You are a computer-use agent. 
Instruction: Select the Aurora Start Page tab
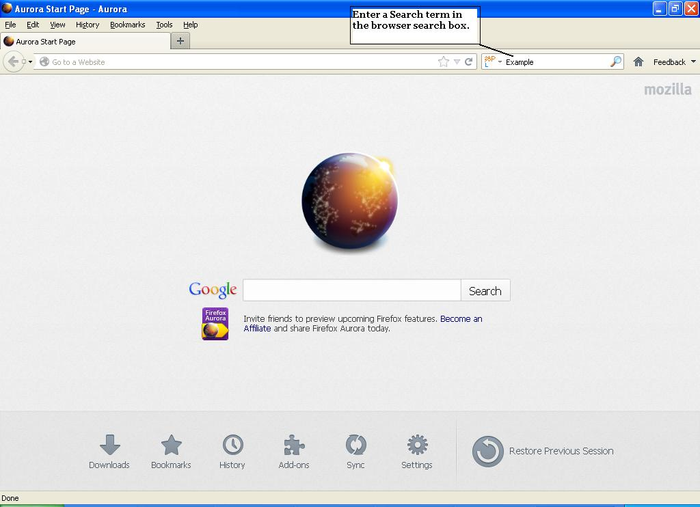pyautogui.click(x=86, y=42)
